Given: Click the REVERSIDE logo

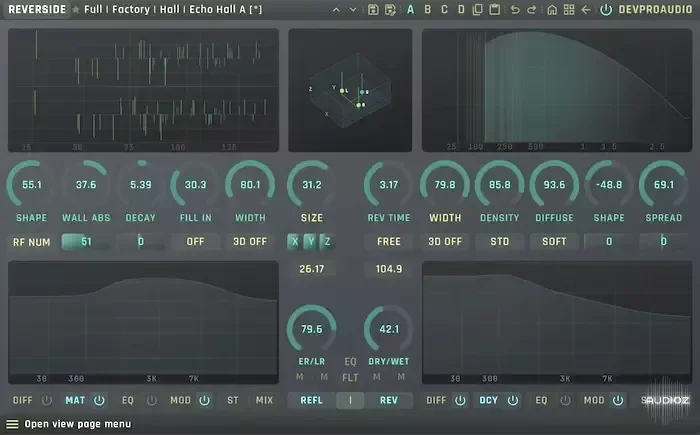Looking at the screenshot, I should coord(37,9).
